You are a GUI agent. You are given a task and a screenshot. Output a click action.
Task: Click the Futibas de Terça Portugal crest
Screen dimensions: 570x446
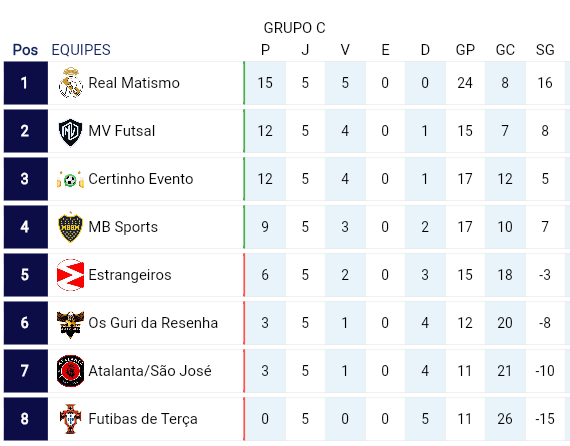(x=71, y=419)
